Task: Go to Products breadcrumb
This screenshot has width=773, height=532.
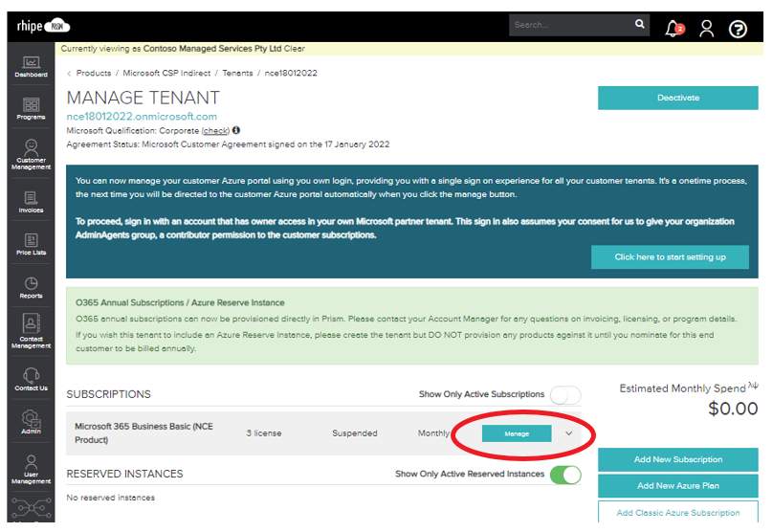Action: (x=94, y=73)
